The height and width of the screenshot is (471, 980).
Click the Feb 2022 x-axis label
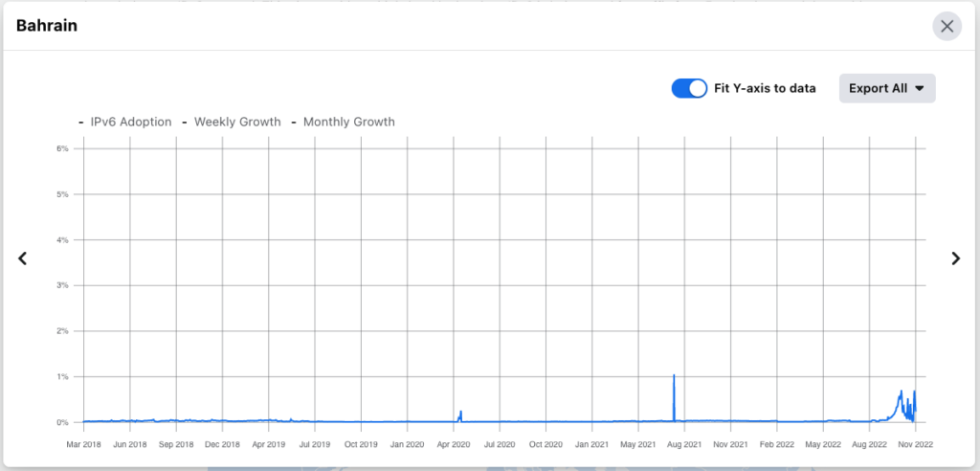pos(777,444)
